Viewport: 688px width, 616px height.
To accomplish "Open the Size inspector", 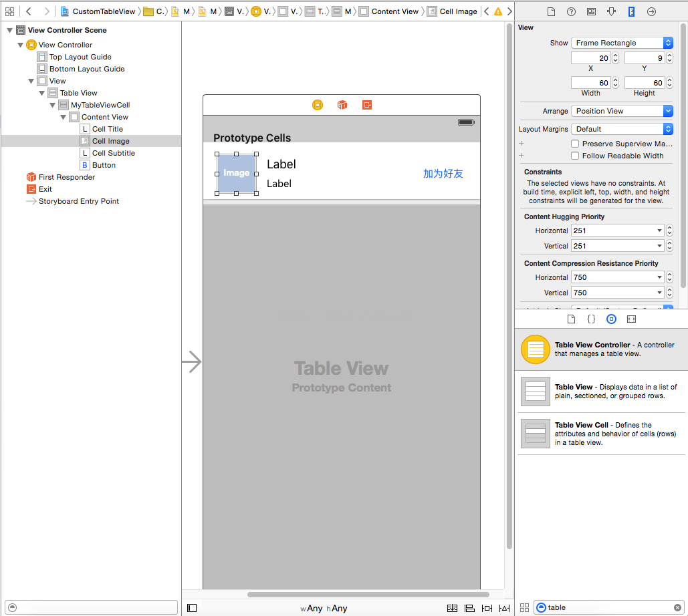I will point(631,12).
